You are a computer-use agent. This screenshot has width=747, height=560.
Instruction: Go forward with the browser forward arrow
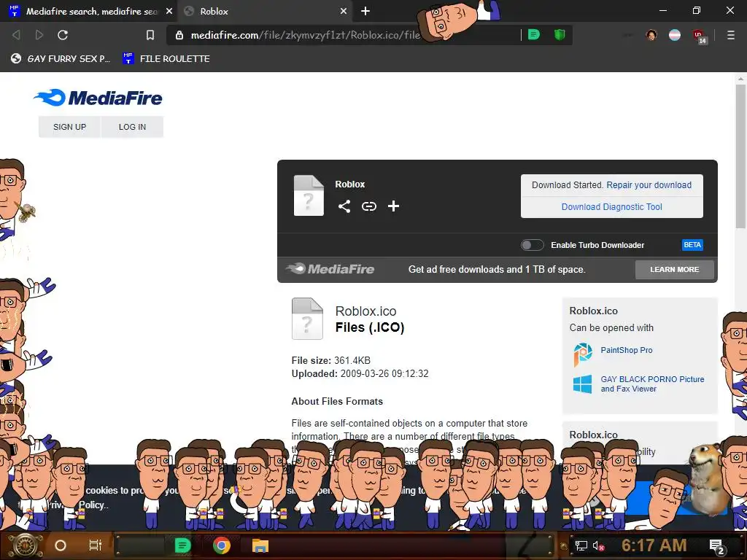click(39, 35)
